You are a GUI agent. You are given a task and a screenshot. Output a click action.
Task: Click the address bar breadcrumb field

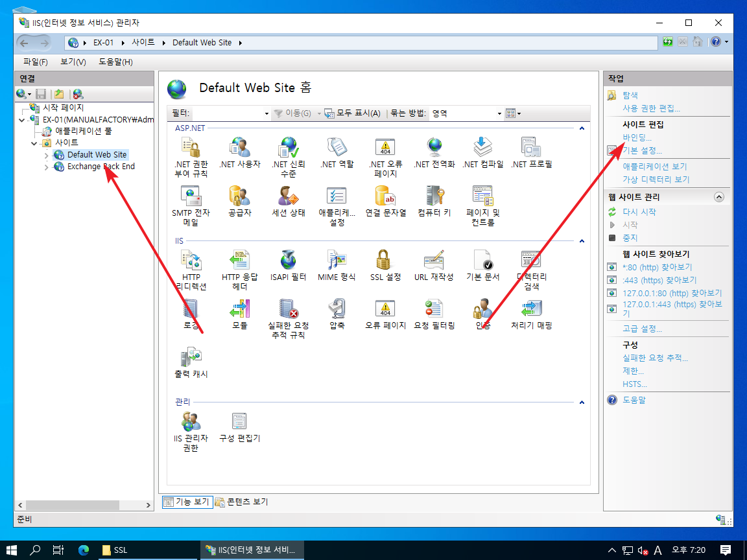pyautogui.click(x=361, y=42)
